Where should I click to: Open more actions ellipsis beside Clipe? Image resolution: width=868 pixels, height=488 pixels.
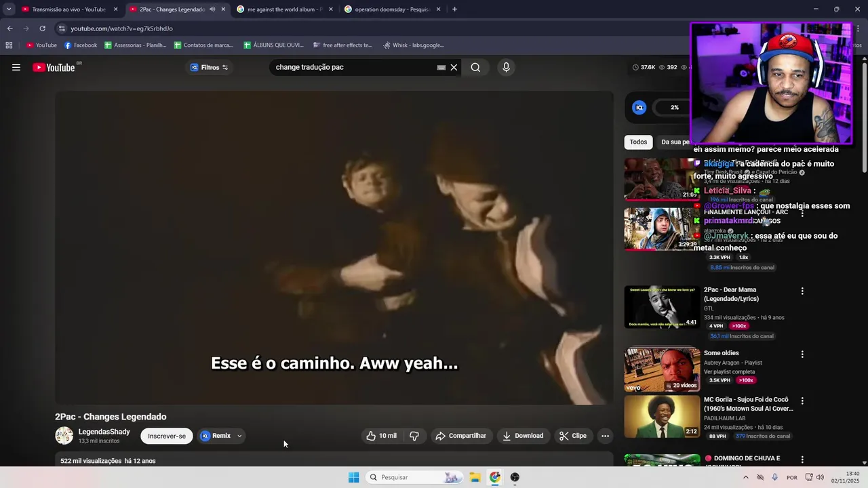[x=605, y=436]
